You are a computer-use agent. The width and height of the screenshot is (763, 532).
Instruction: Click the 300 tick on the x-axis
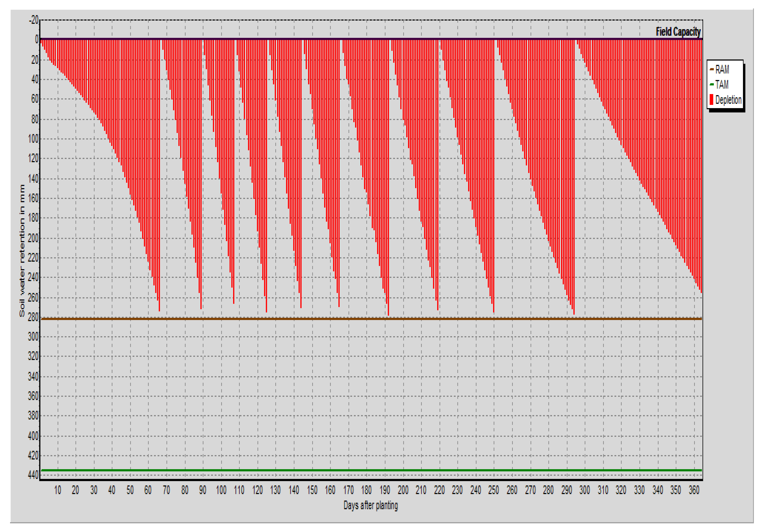[x=585, y=490]
